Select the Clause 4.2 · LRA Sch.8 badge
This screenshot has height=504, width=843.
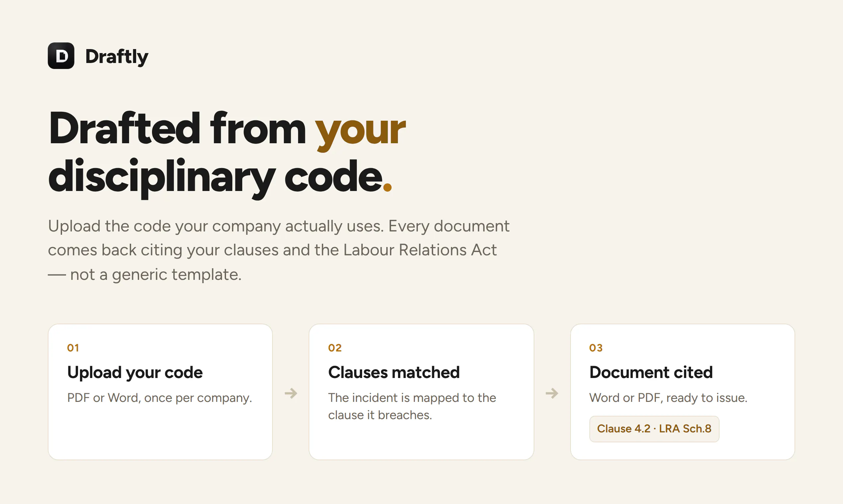654,429
